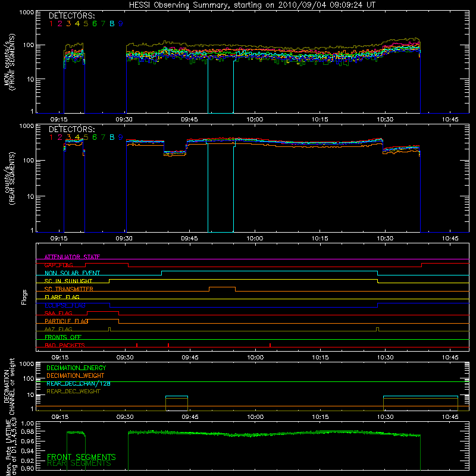Image resolution: width=476 pixels, height=476 pixels.
Task: Click 10:30 tick label under front segments plot
Action: pyautogui.click(x=385, y=120)
